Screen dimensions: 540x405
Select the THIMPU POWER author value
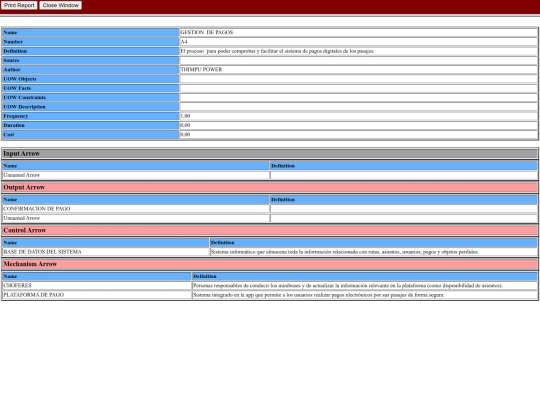tap(201, 70)
